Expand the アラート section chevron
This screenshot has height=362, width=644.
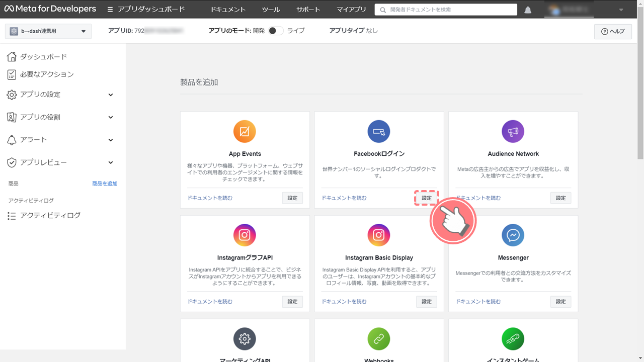coord(111,140)
